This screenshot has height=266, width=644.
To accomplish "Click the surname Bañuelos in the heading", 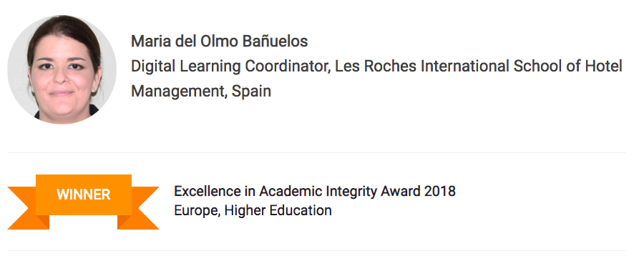I will pyautogui.click(x=275, y=41).
